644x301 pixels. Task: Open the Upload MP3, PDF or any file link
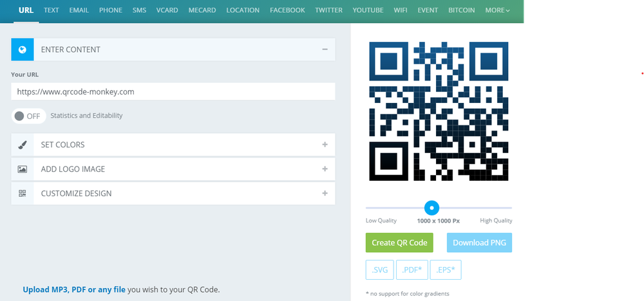[74, 289]
